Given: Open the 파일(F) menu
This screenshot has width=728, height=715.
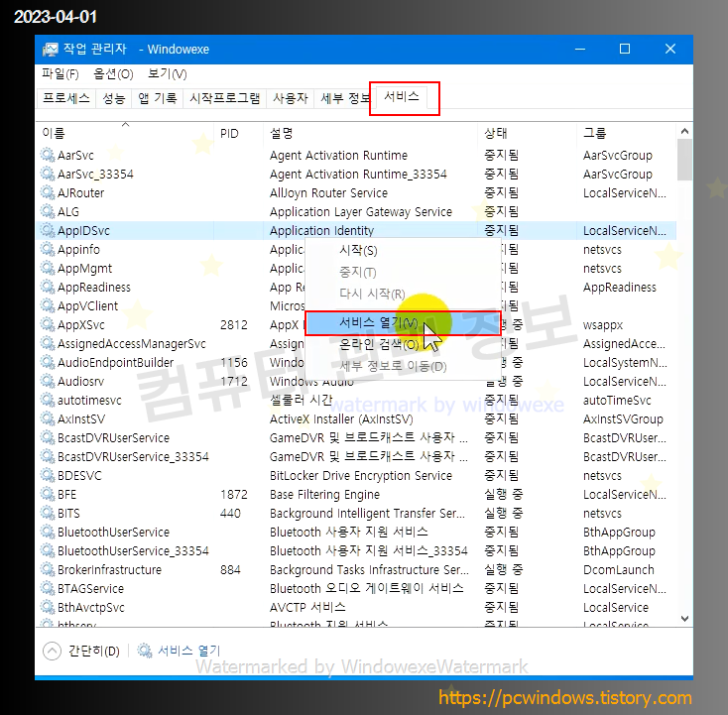Looking at the screenshot, I should pos(61,73).
